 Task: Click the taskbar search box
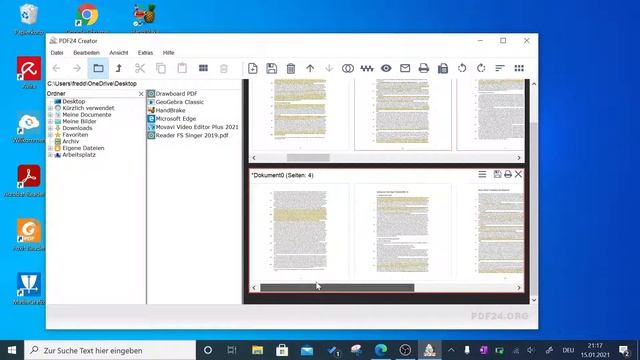coord(110,350)
